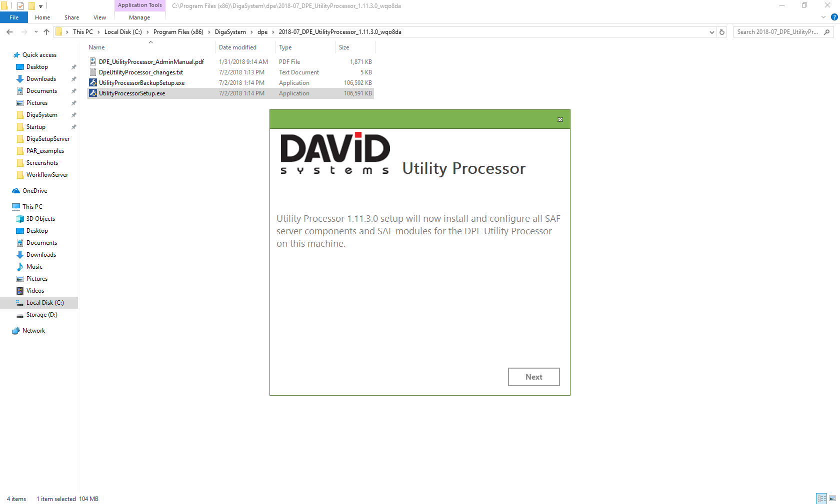Screen dimensions: 840x504
Task: Open the Help question mark icon
Action: 834,17
